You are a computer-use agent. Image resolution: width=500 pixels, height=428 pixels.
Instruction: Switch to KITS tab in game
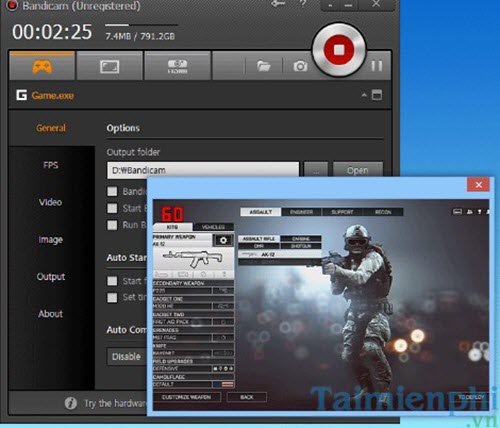[x=172, y=227]
